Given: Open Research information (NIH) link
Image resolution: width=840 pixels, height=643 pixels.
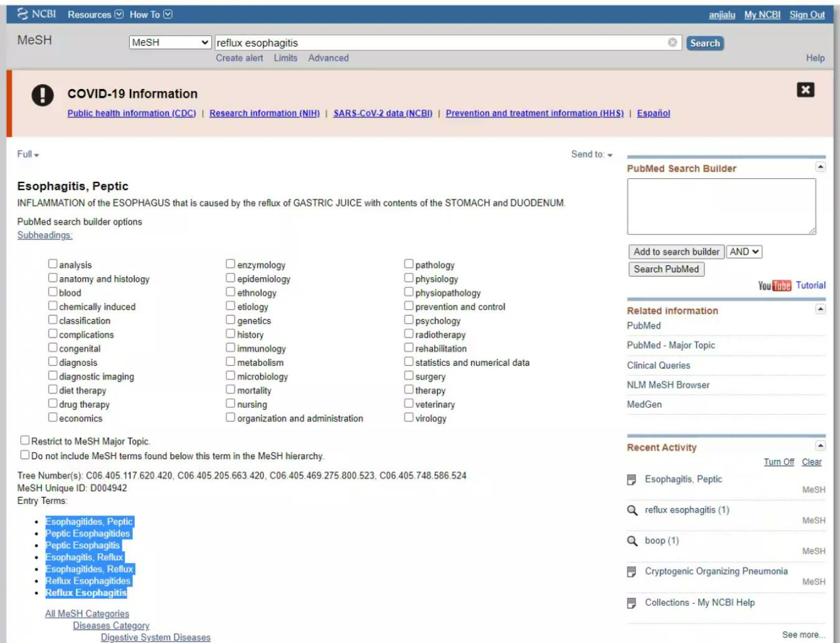Looking at the screenshot, I should tap(265, 114).
